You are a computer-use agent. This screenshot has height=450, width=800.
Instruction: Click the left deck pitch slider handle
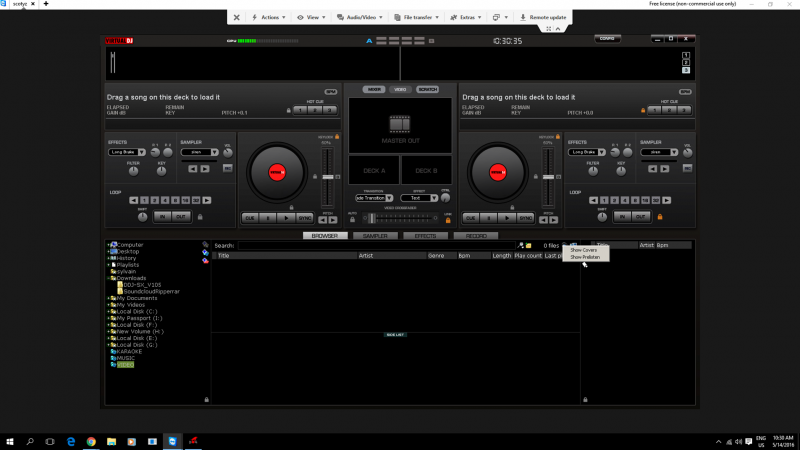pyautogui.click(x=328, y=177)
